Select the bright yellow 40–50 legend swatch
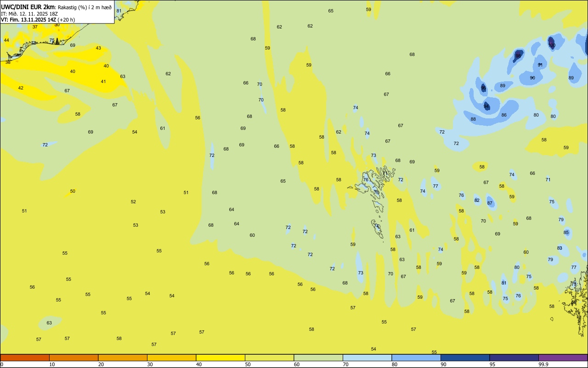The height and width of the screenshot is (368, 588). pyautogui.click(x=220, y=357)
